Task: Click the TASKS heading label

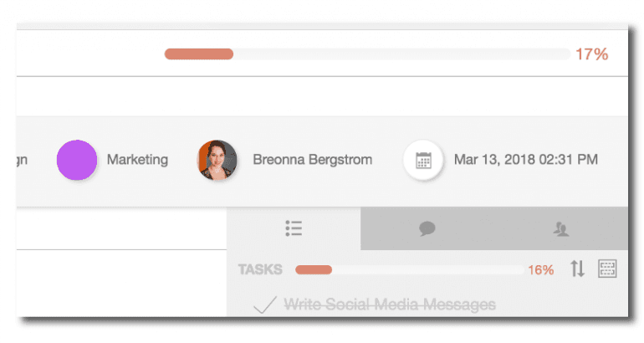Action: pyautogui.click(x=260, y=270)
